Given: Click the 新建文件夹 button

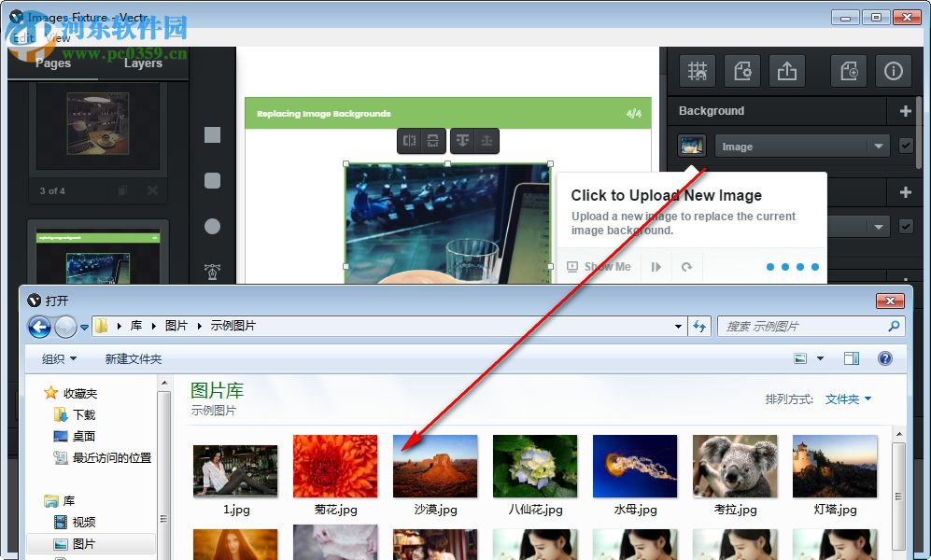Looking at the screenshot, I should coord(133,359).
